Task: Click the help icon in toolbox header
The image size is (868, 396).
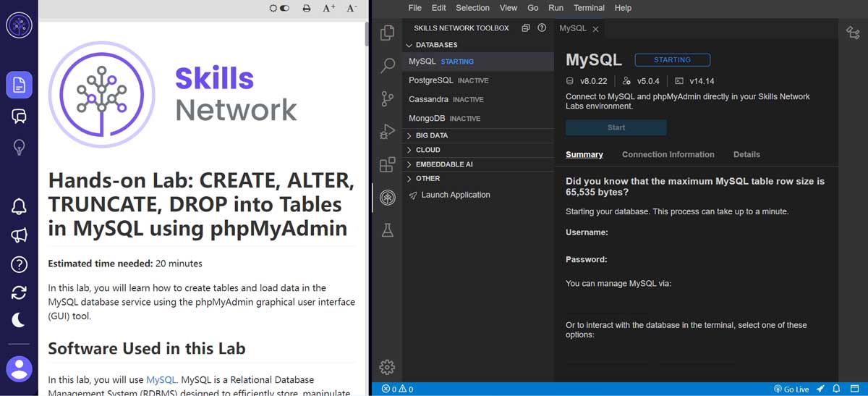Action: [x=542, y=28]
